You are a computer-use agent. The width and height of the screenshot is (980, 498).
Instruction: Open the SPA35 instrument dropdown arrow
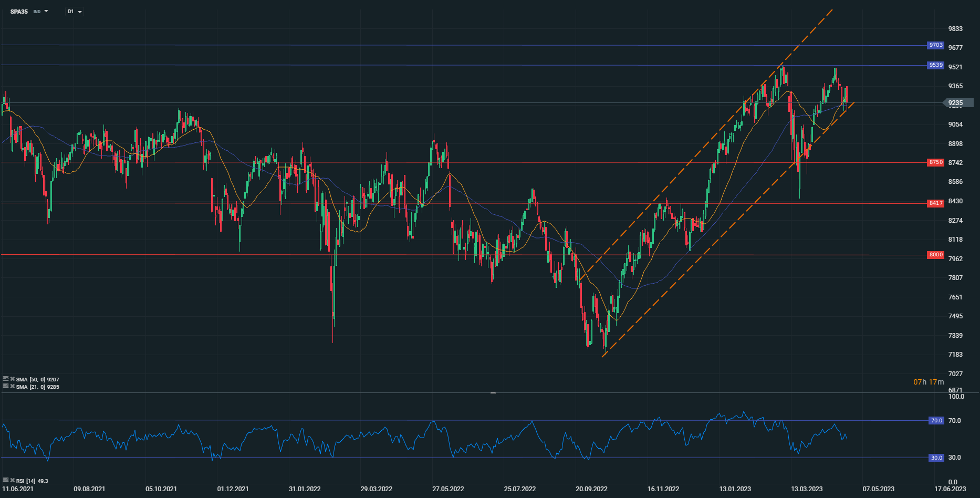[x=46, y=11]
